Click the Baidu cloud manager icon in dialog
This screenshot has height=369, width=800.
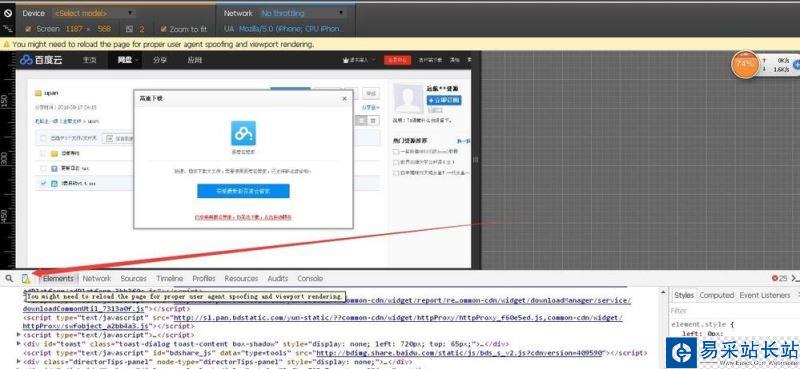(243, 133)
